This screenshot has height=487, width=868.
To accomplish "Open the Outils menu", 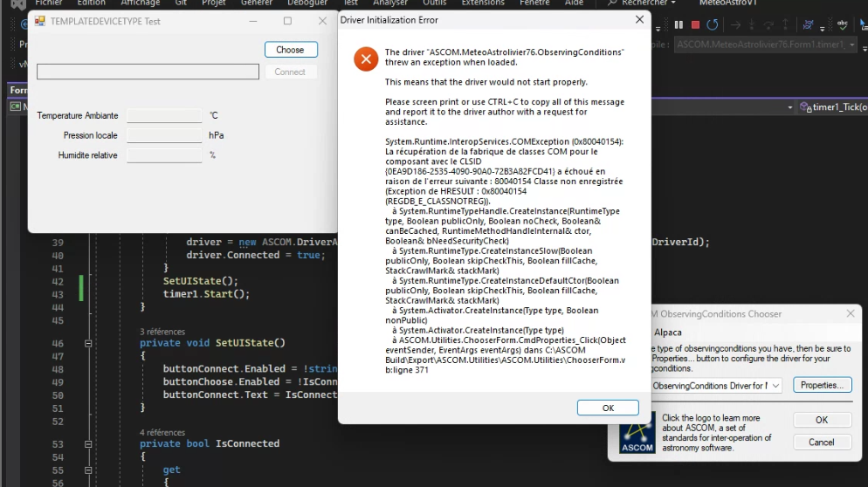I will click(x=435, y=3).
